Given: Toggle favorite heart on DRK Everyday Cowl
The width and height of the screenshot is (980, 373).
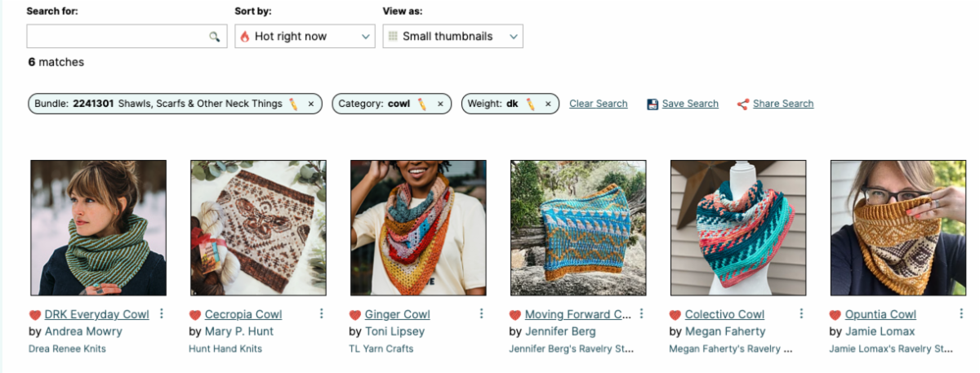Looking at the screenshot, I should pyautogui.click(x=35, y=315).
